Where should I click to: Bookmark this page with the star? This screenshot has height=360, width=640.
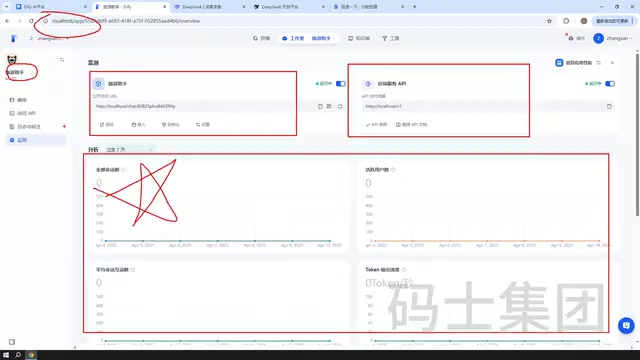549,21
